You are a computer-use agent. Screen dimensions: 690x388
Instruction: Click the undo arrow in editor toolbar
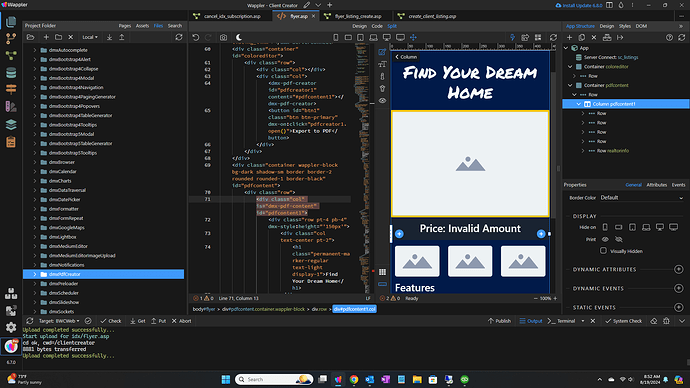point(196,37)
